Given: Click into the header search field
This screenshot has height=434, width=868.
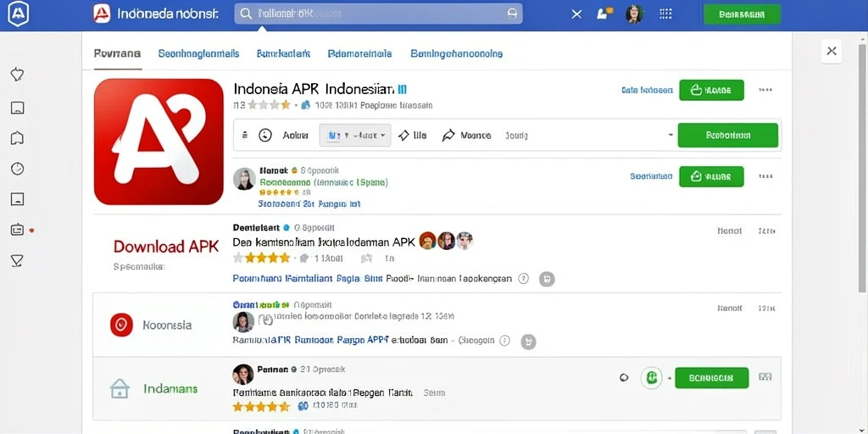Looking at the screenshot, I should click(378, 14).
